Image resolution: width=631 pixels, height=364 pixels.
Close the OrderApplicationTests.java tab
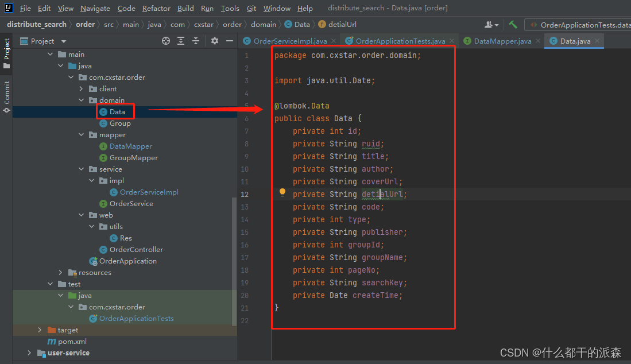click(452, 41)
